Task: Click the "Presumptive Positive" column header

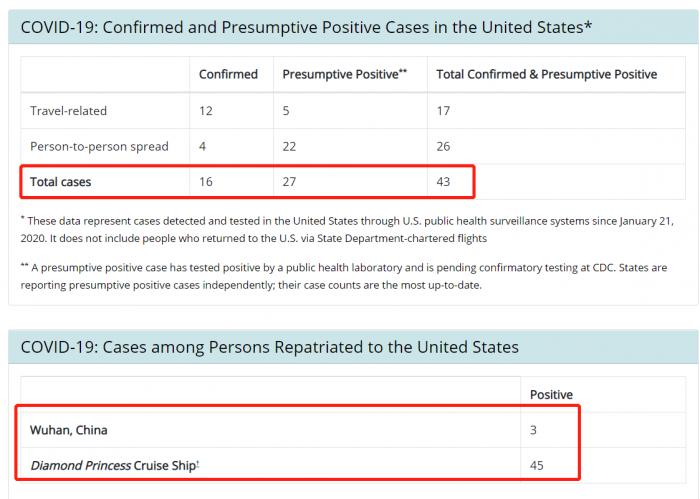Action: [343, 74]
